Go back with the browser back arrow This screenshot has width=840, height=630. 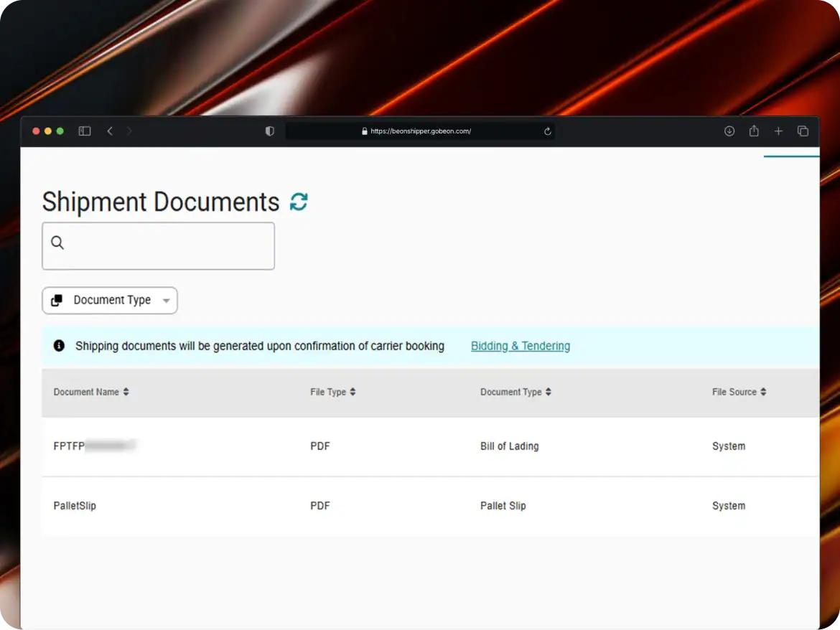[110, 131]
